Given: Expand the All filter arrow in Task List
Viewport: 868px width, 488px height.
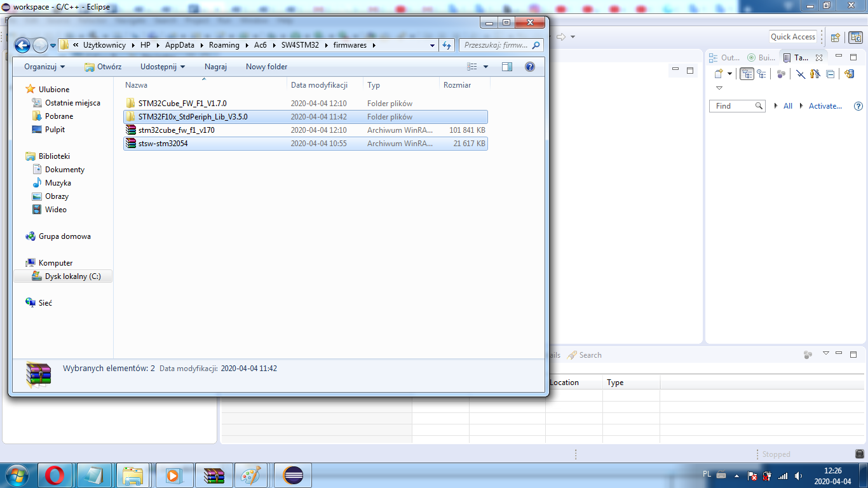Looking at the screenshot, I should click(776, 106).
